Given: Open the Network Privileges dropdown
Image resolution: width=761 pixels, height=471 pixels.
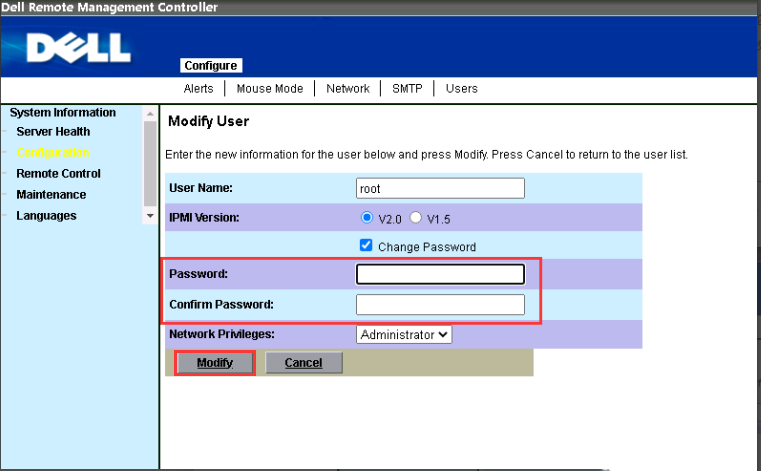Looking at the screenshot, I should [x=404, y=335].
